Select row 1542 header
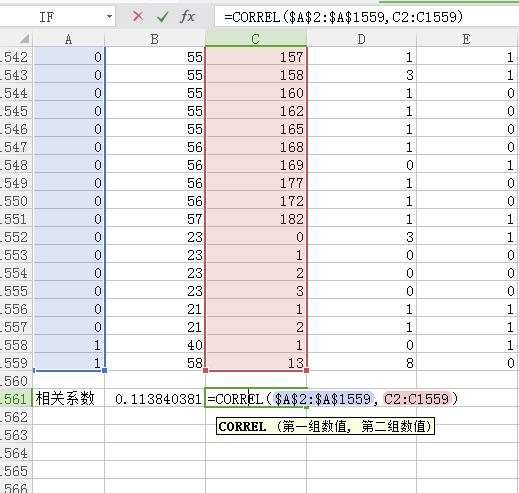This screenshot has height=493, width=519. (16, 57)
